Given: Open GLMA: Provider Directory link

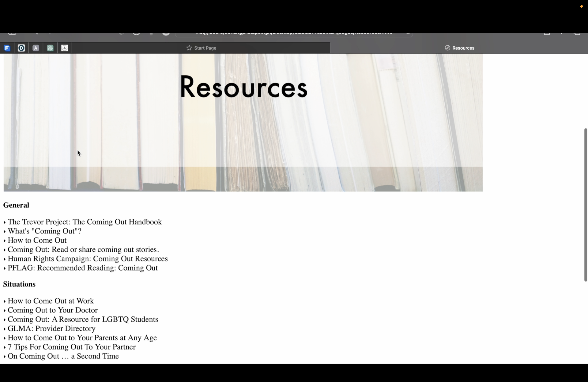Looking at the screenshot, I should pyautogui.click(x=51, y=329).
